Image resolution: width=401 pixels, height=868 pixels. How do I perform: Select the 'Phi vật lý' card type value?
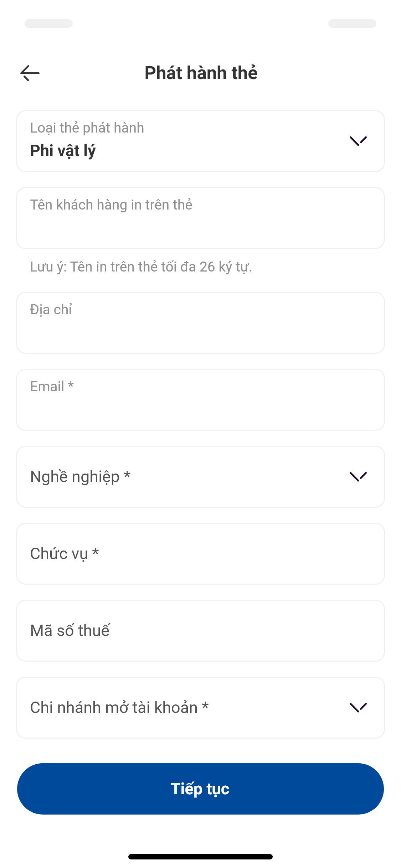[63, 151]
